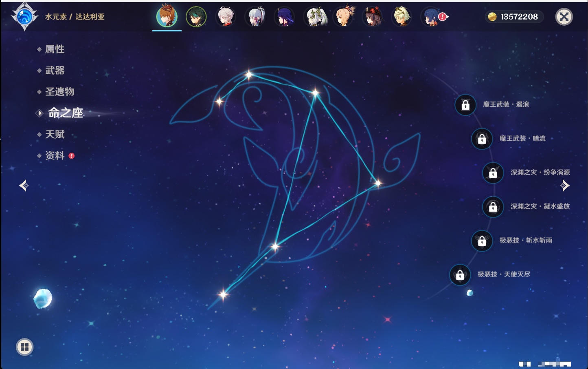The image size is (588, 369).
Task: Open 资料 profile with the red alert
Action: [55, 155]
